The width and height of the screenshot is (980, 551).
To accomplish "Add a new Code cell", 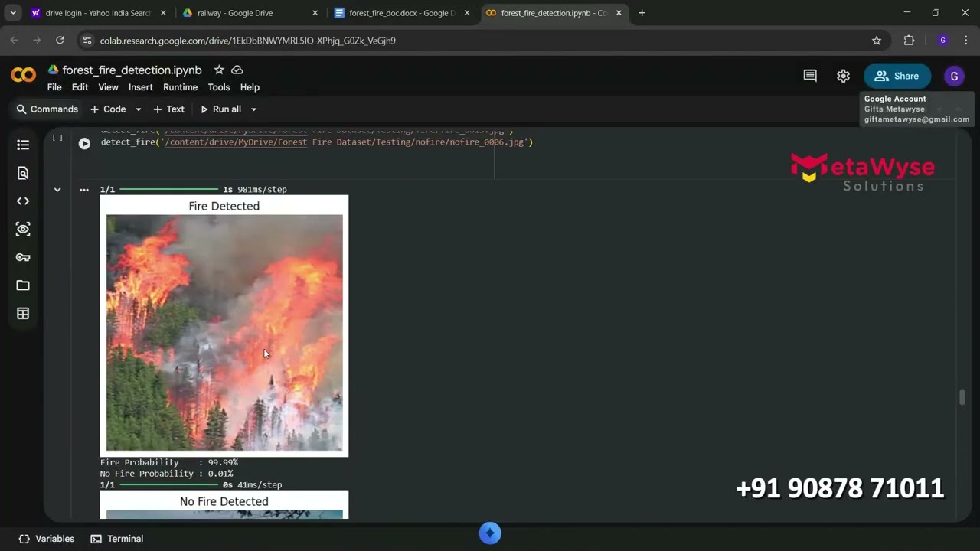I will [x=108, y=109].
